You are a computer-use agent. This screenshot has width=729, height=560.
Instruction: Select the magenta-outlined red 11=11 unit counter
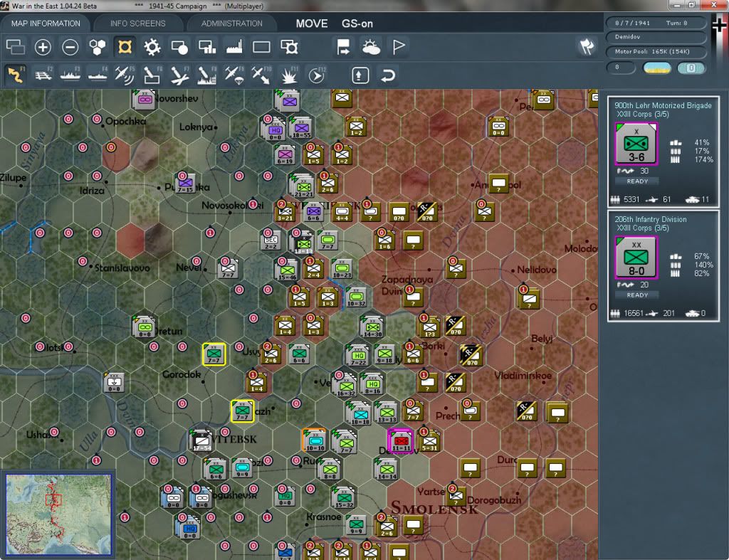pos(401,440)
